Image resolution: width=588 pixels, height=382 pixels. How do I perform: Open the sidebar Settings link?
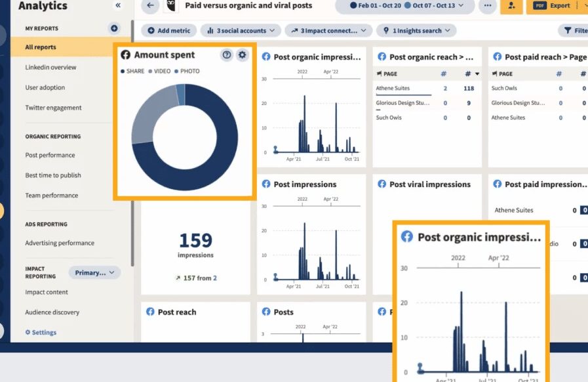41,332
